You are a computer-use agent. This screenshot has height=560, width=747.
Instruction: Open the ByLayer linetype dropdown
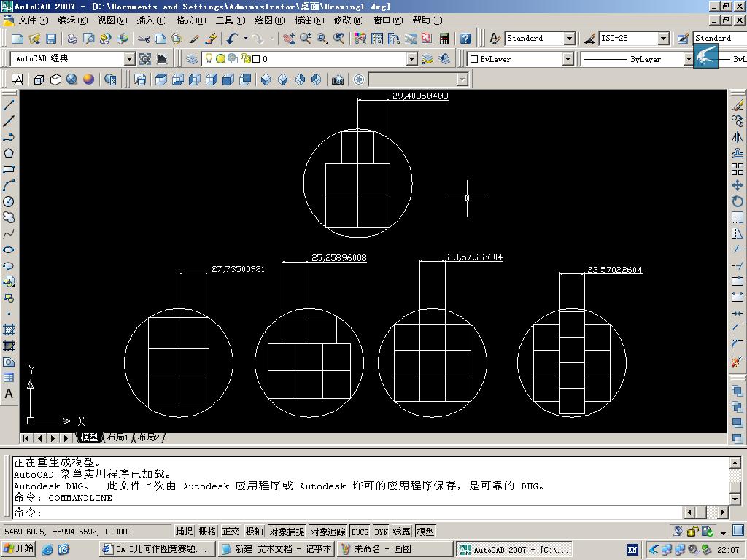tap(688, 59)
